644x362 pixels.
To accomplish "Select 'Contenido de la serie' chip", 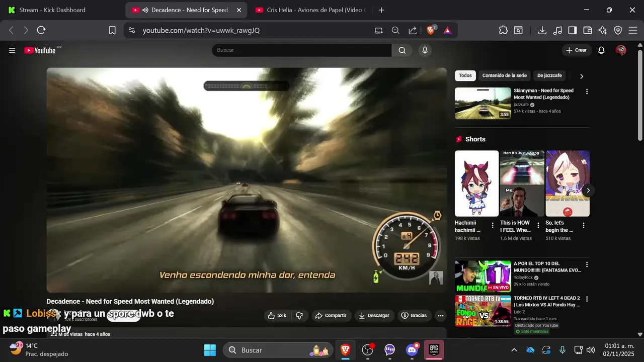I will (504, 76).
